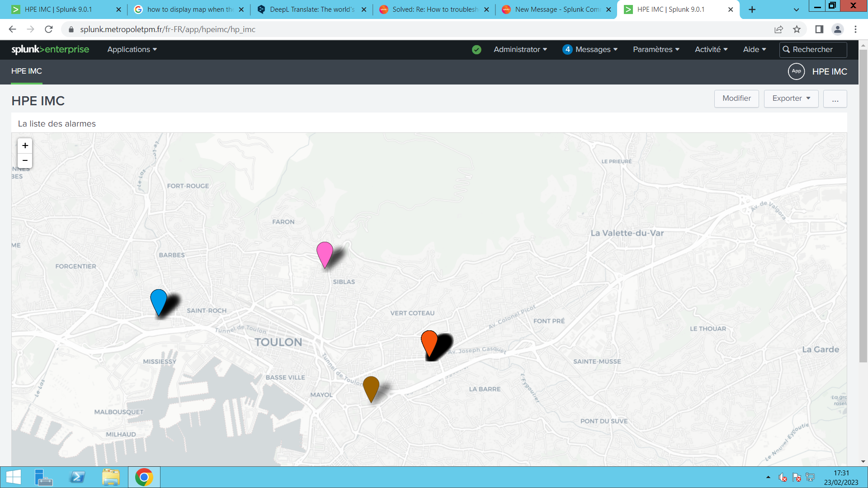Show hidden system tray icons
The height and width of the screenshot is (488, 868).
click(768, 477)
